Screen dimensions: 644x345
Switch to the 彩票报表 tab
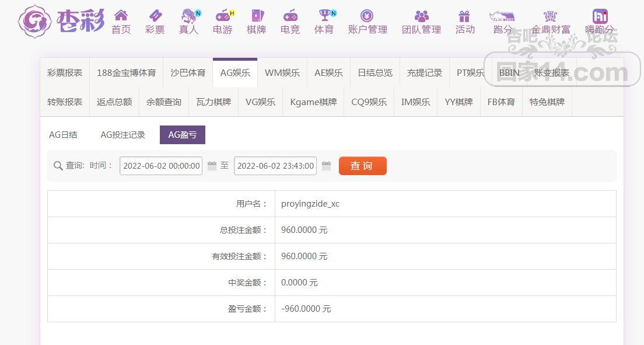coord(65,73)
